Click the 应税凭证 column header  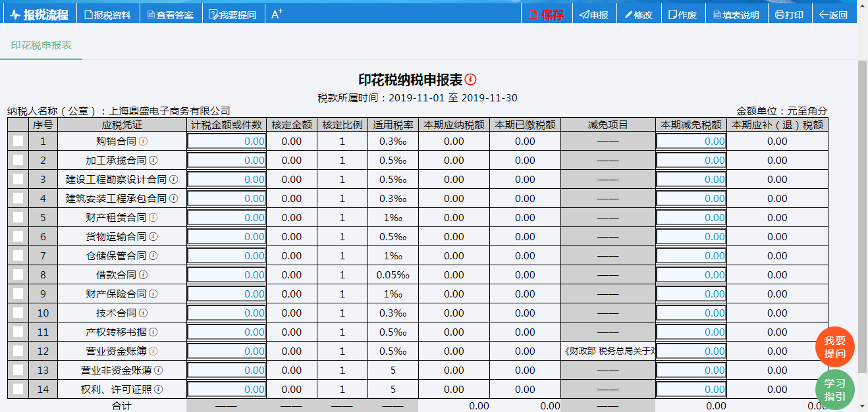[x=122, y=124]
